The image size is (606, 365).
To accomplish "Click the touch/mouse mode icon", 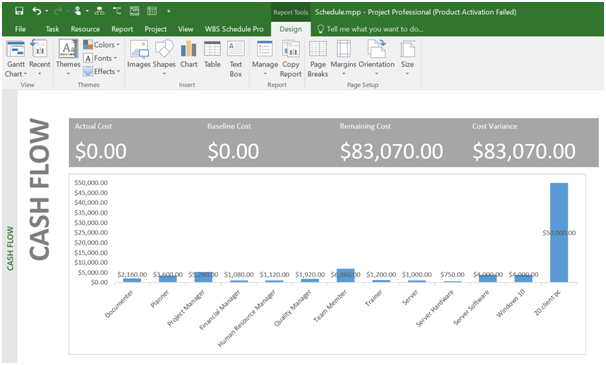I will 78,11.
